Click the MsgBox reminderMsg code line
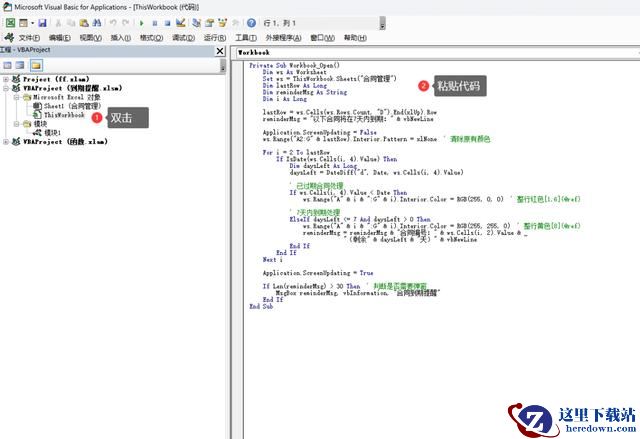This screenshot has height=439, width=640. [x=358, y=293]
